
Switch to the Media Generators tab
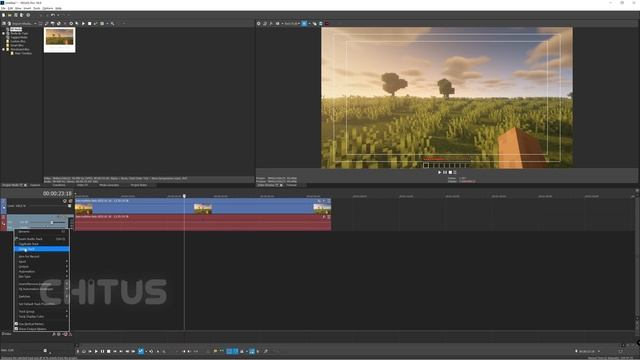pyautogui.click(x=109, y=185)
